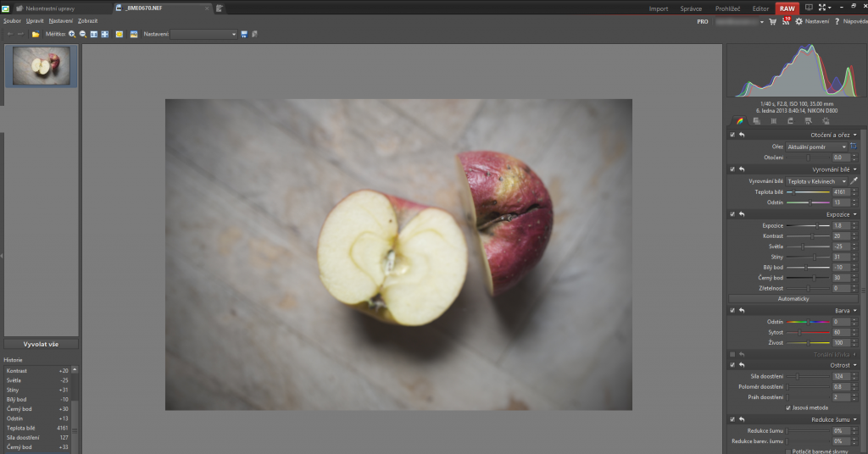Adjust the Expozice slider
The height and width of the screenshot is (454, 868).
[x=808, y=225]
